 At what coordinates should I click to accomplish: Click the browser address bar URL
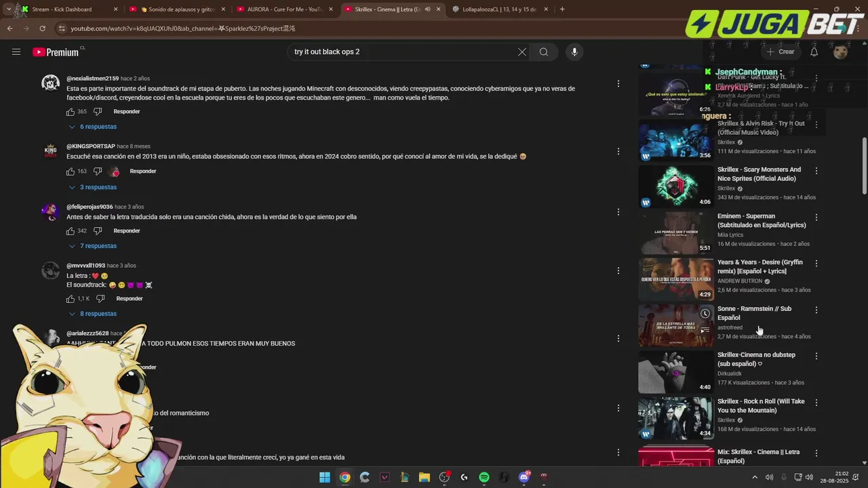[x=183, y=28]
